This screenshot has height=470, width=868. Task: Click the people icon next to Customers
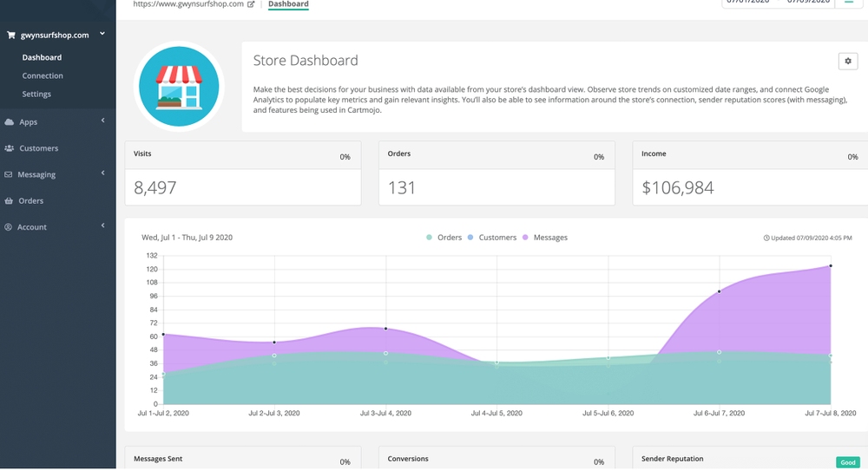10,148
